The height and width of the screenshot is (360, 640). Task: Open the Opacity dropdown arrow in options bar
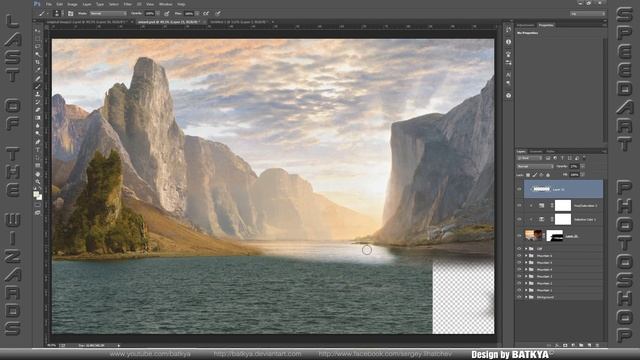coord(158,13)
